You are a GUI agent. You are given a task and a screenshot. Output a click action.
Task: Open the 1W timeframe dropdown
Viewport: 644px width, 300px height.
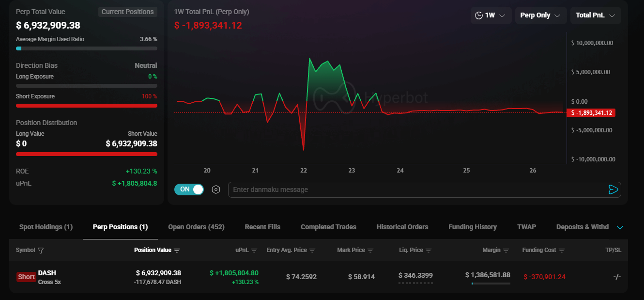click(491, 16)
